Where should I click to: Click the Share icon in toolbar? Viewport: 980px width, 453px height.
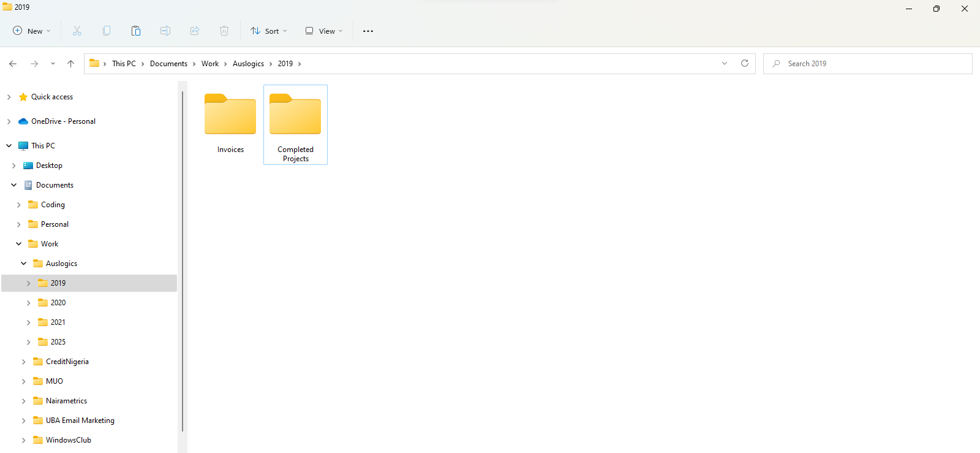pos(195,31)
